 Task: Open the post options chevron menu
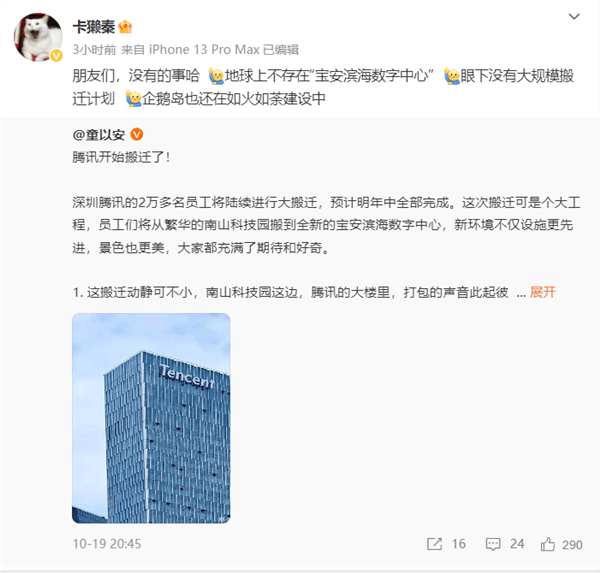tap(574, 16)
